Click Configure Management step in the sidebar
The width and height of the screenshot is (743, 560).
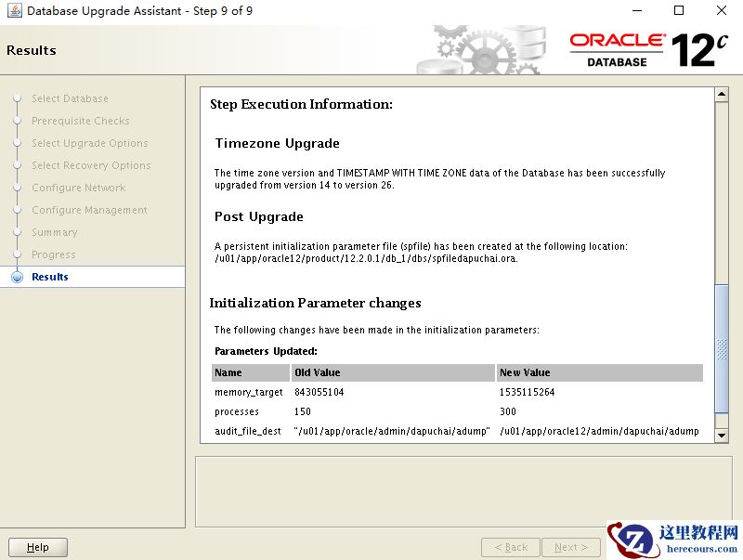coord(89,210)
